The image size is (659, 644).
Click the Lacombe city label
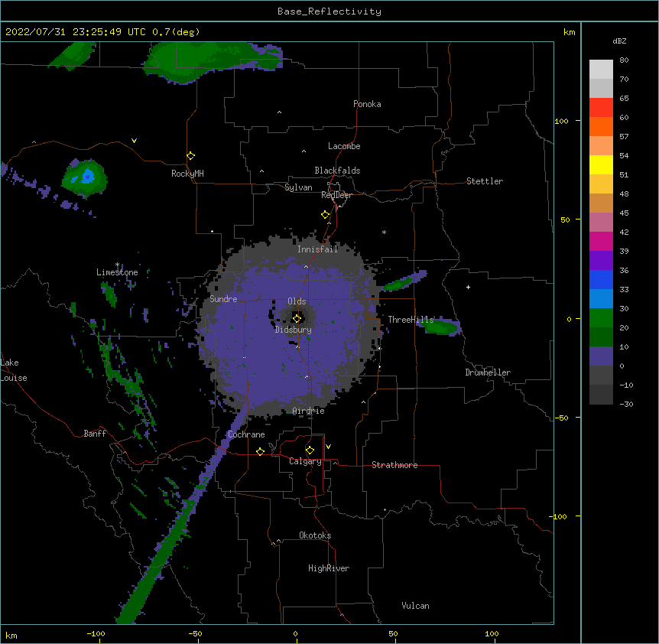pos(344,146)
